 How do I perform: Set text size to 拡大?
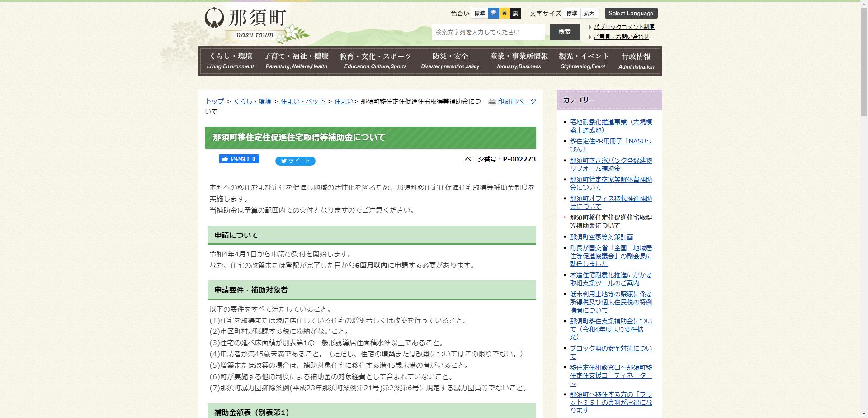[589, 14]
